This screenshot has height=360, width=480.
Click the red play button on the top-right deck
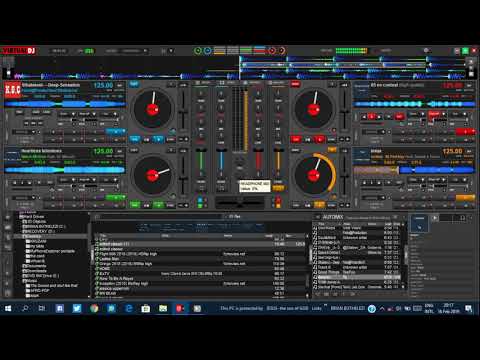pyautogui.click(x=319, y=139)
